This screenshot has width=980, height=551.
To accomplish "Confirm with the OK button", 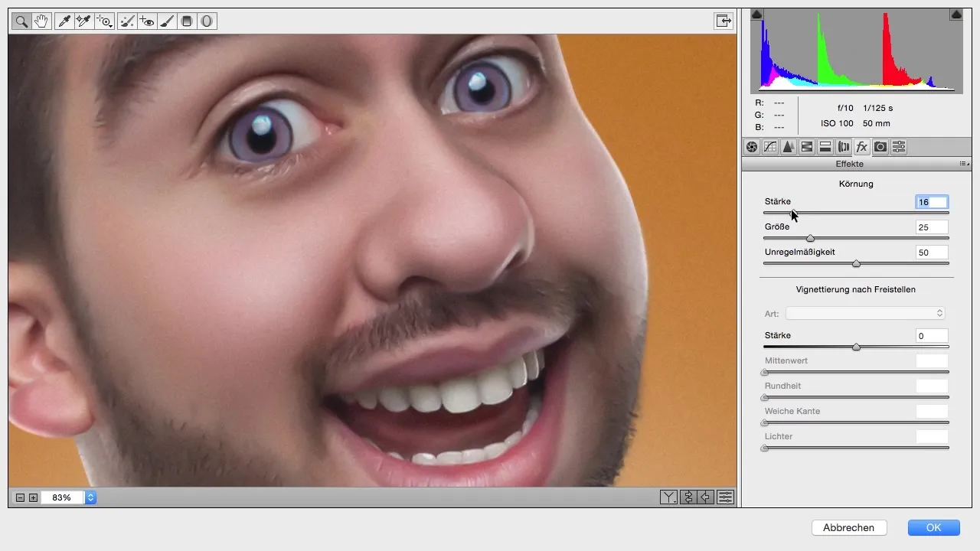I will tap(933, 527).
